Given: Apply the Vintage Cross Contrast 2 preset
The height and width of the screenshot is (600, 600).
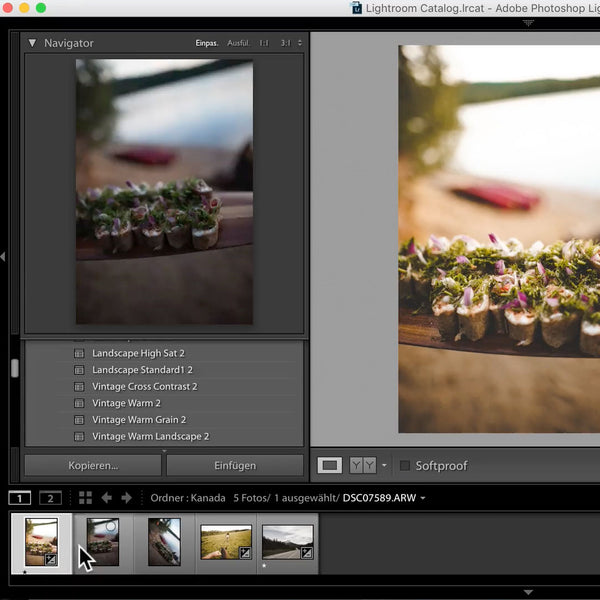Looking at the screenshot, I should tap(144, 386).
